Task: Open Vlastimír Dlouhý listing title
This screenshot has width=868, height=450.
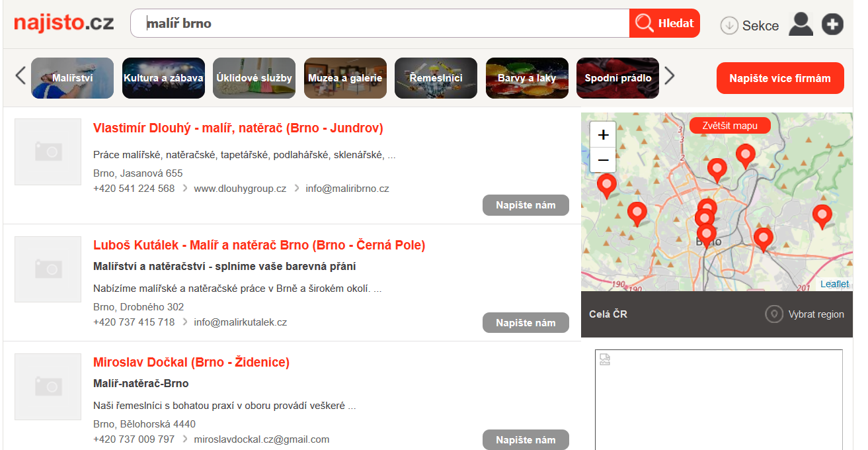Action: click(x=238, y=128)
